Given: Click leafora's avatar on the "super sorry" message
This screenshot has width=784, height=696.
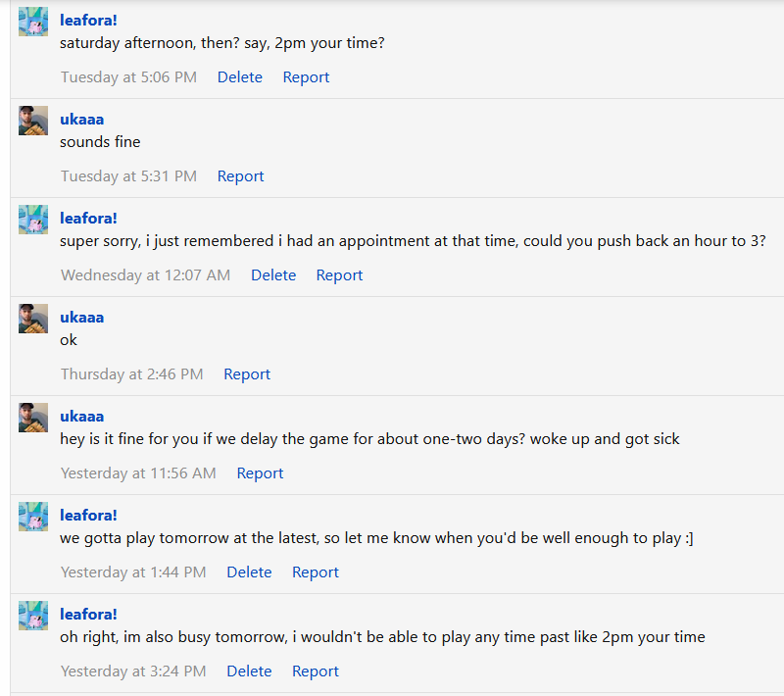Looking at the screenshot, I should pos(33,220).
